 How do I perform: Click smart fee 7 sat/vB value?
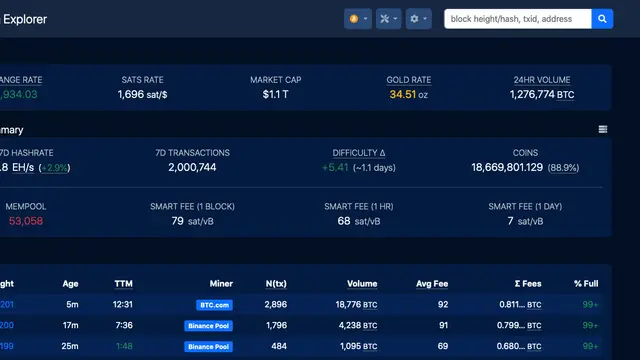coord(525,221)
